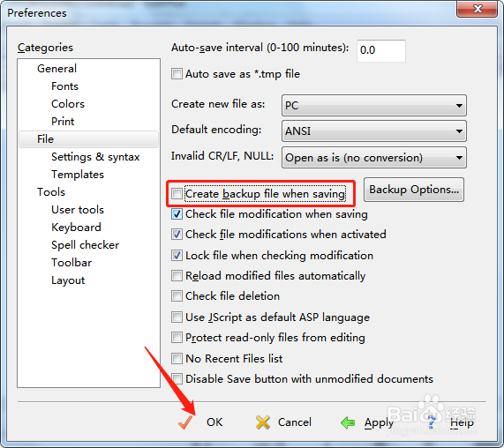Check Disable Save button with unmodified documents
Image resolution: width=504 pixels, height=448 pixels.
click(x=177, y=378)
